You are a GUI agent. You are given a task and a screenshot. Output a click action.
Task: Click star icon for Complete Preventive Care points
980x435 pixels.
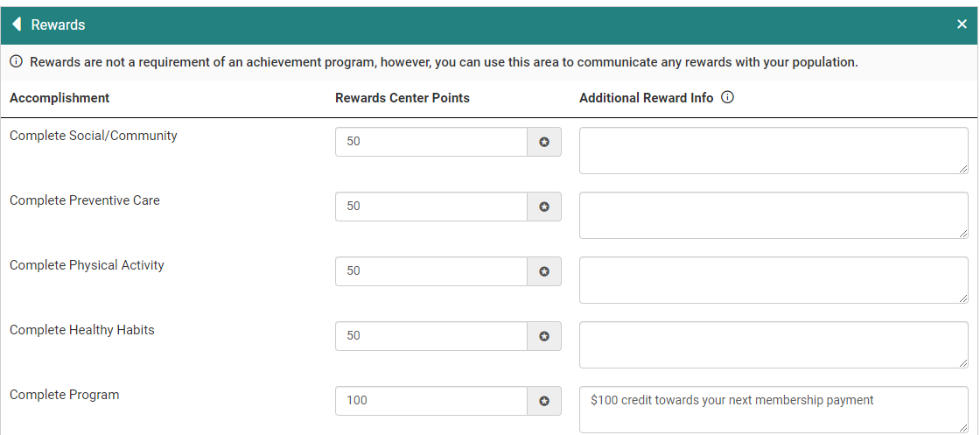(544, 207)
